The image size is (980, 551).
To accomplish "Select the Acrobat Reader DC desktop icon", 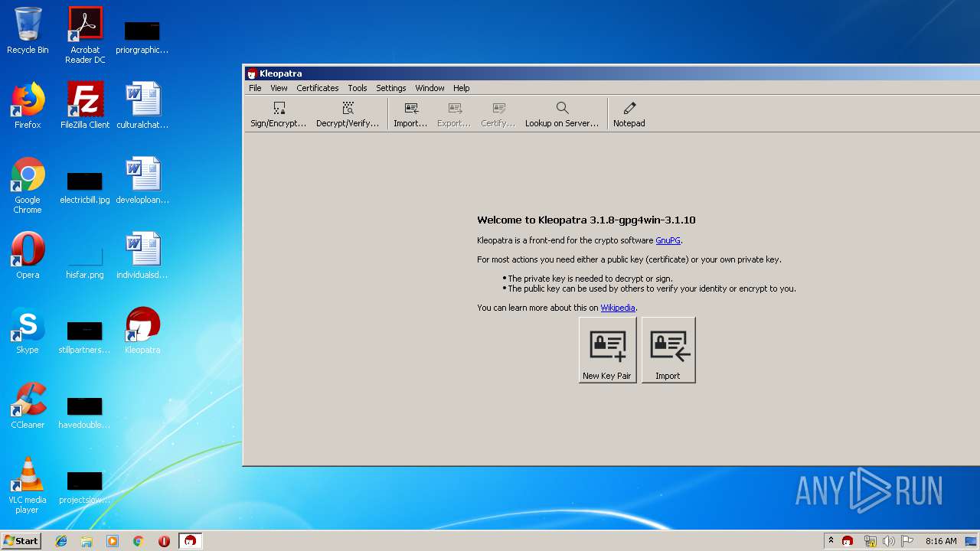I will (85, 35).
